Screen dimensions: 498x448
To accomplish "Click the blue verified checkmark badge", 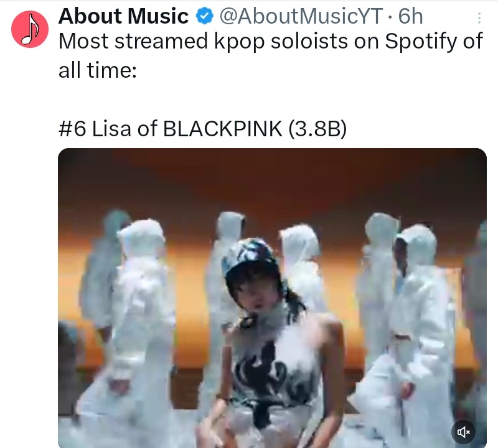I will [x=204, y=16].
